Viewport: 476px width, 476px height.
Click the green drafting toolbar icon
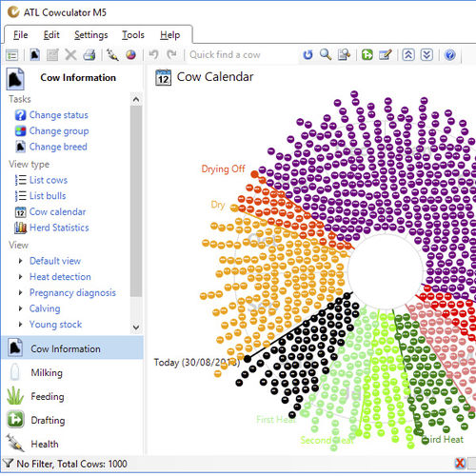pyautogui.click(x=367, y=55)
